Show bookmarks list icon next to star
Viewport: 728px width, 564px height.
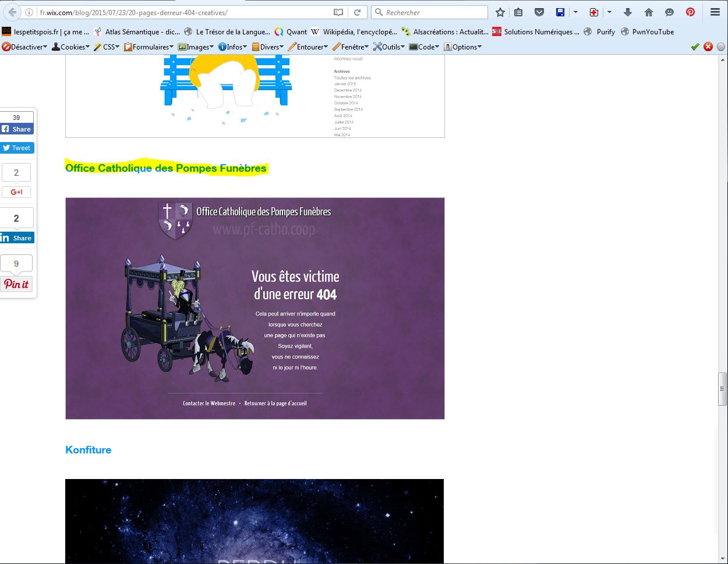point(518,12)
